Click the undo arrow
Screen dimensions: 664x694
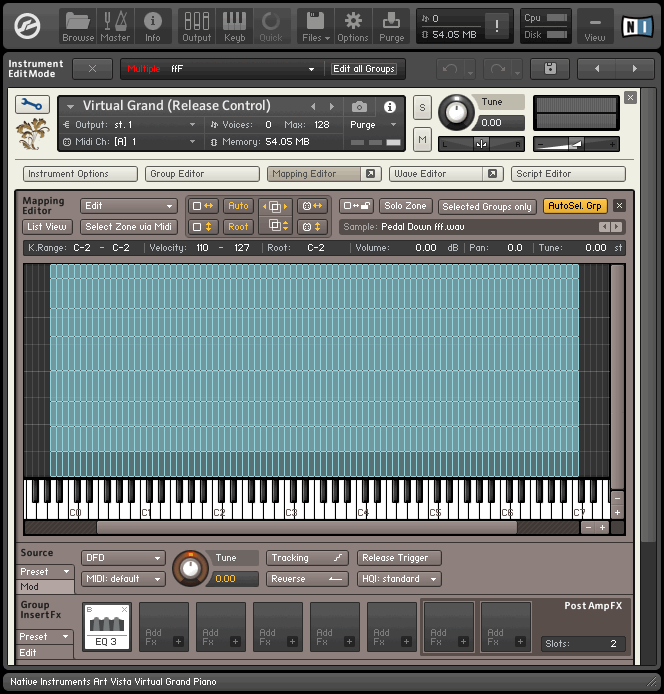click(x=450, y=69)
